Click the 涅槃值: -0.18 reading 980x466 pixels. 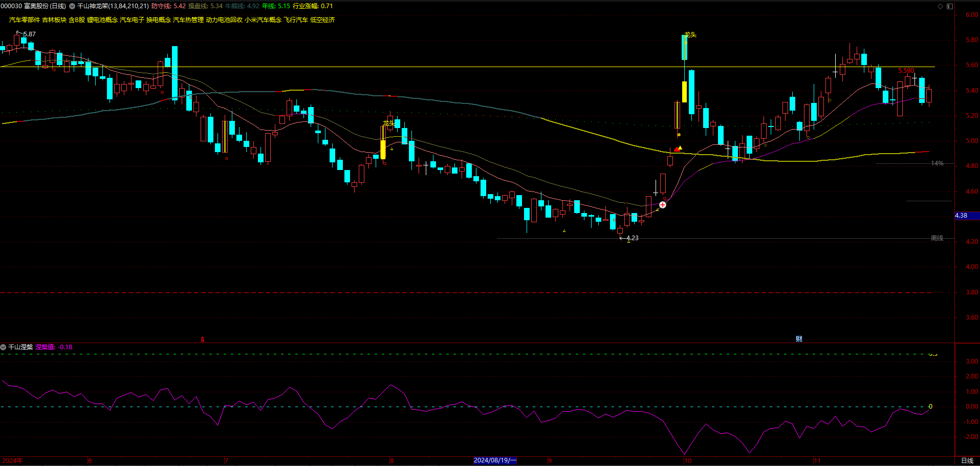point(54,347)
